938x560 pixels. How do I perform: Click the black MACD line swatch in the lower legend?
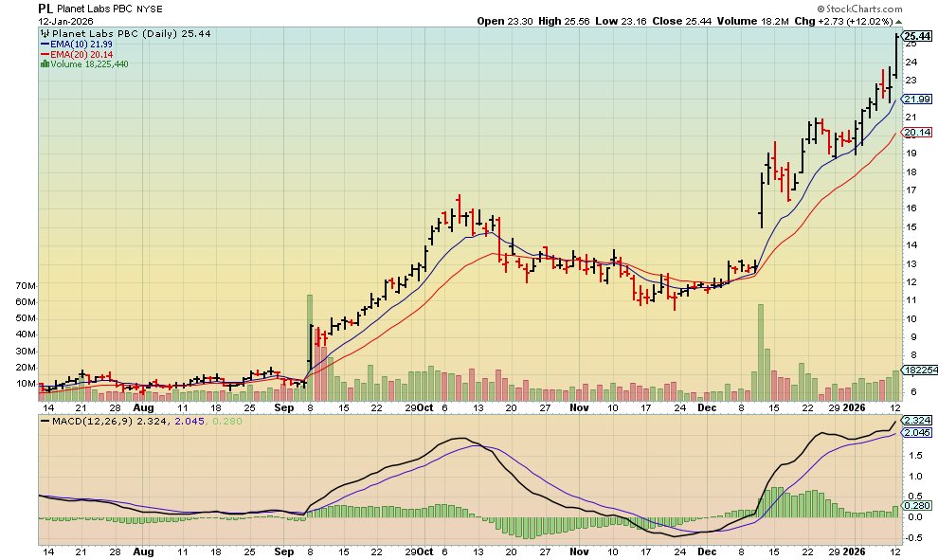tap(45, 422)
